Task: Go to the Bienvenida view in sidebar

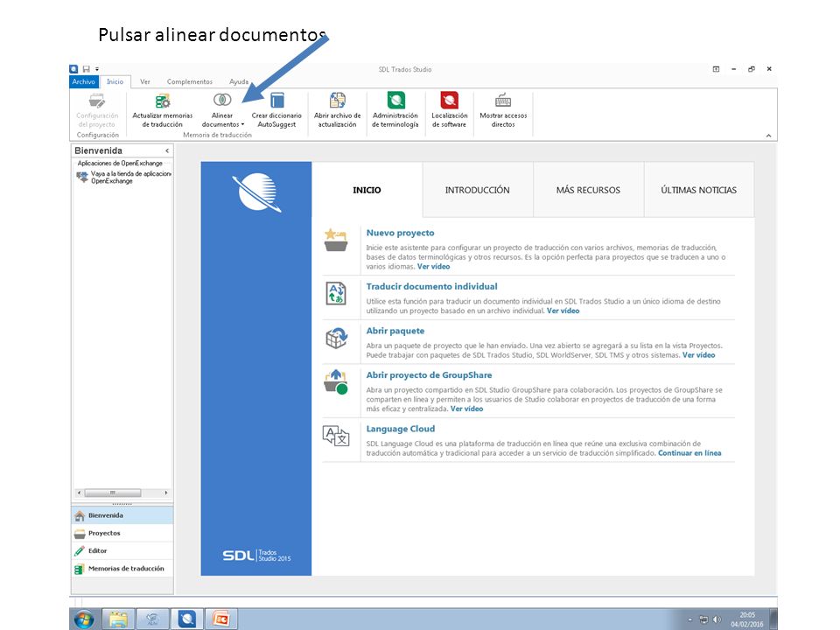Action: click(x=122, y=515)
